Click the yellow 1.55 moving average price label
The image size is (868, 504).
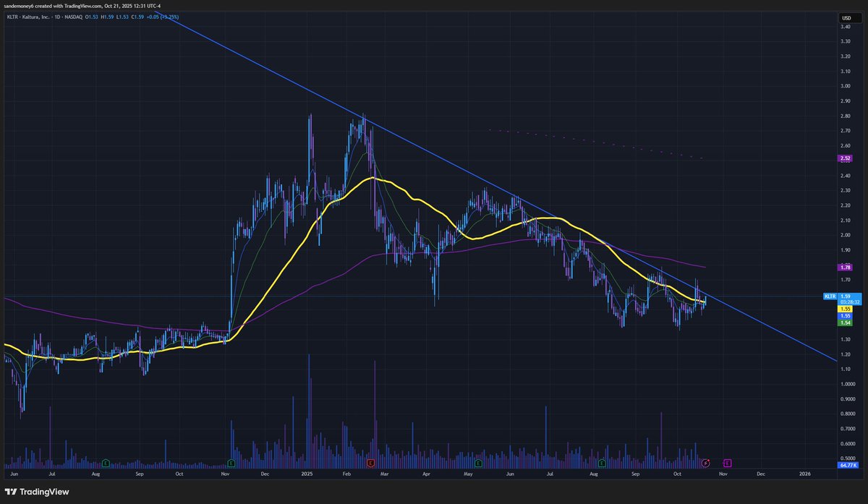click(844, 309)
